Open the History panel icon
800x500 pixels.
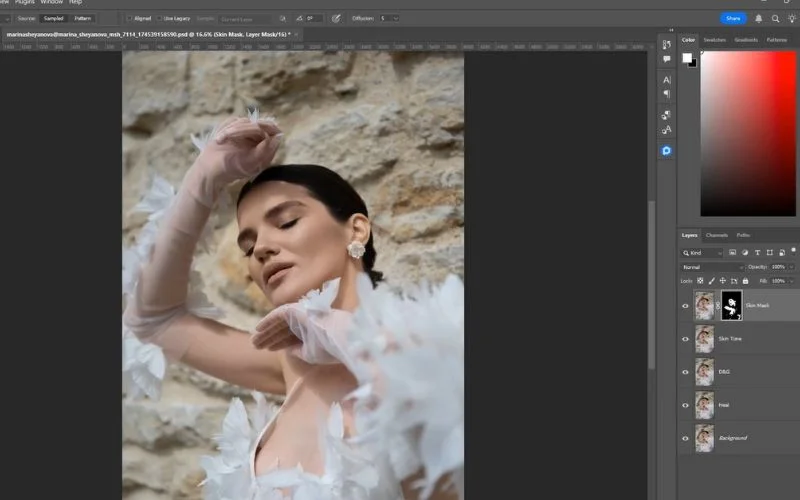(x=667, y=44)
